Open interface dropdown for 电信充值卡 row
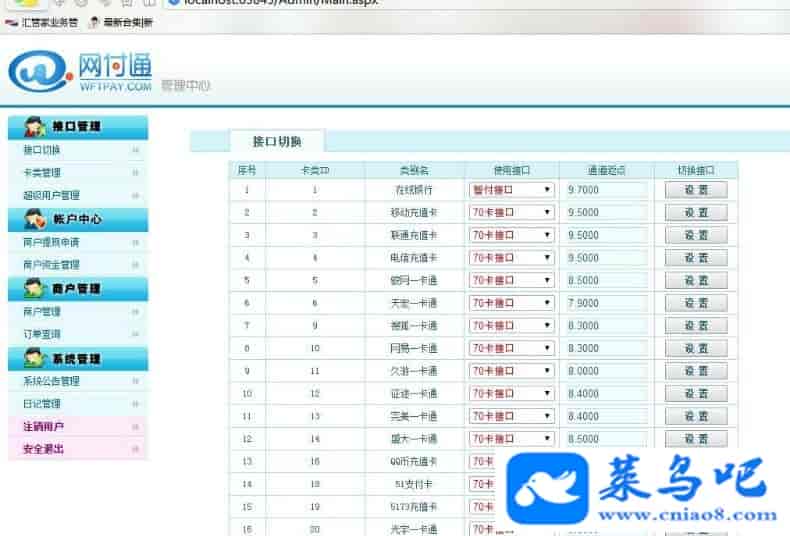 [511, 258]
